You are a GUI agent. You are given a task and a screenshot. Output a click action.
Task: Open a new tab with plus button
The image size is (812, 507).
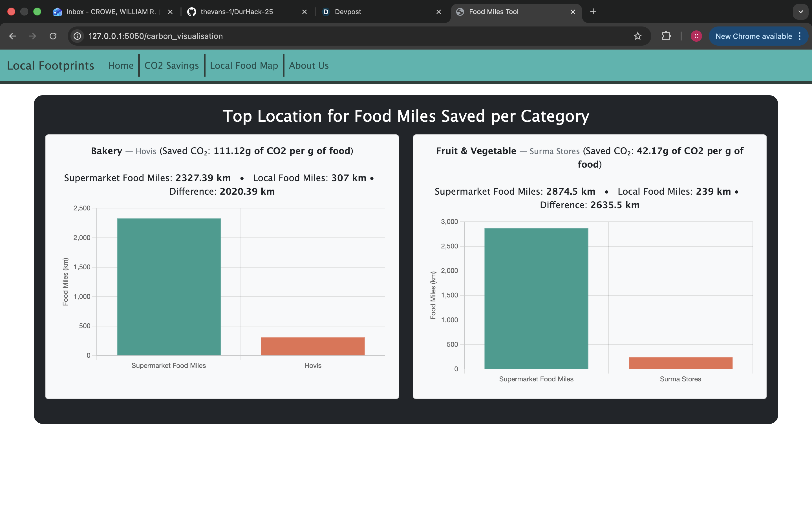[x=593, y=12]
